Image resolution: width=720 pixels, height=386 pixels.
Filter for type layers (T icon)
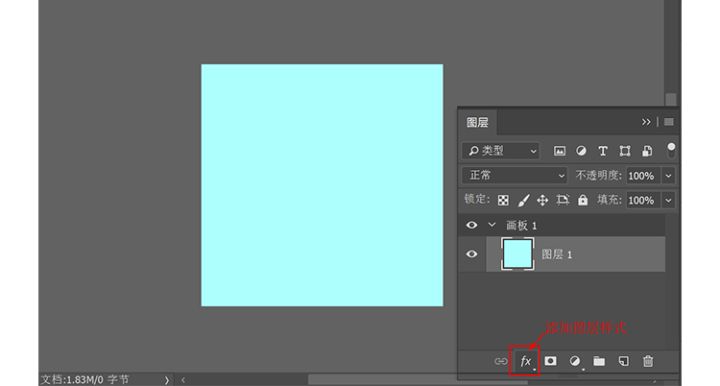coord(602,151)
